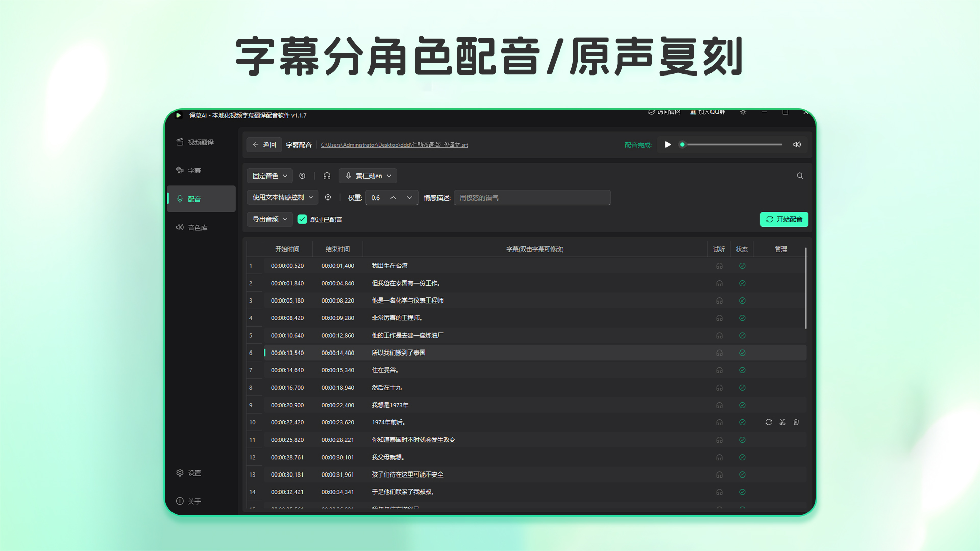Click status check for row 9 我想是1973年
Viewport: 980px width, 551px height.
point(742,405)
